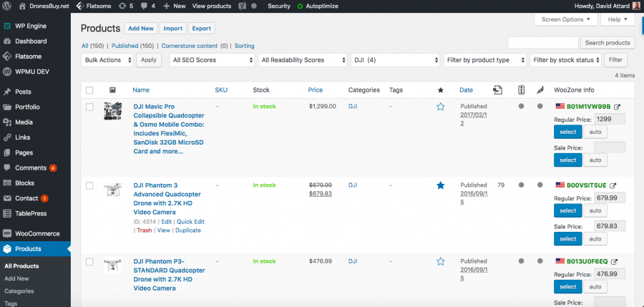Image resolution: width=644 pixels, height=307 pixels.
Task: Click the Search products button
Action: (608, 43)
